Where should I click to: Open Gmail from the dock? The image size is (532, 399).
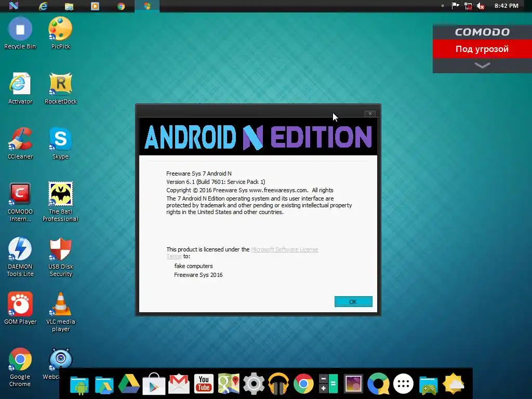click(179, 384)
